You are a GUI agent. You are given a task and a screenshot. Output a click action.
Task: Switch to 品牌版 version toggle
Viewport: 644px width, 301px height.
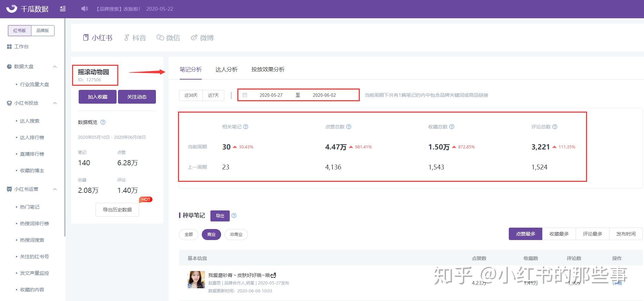(43, 30)
